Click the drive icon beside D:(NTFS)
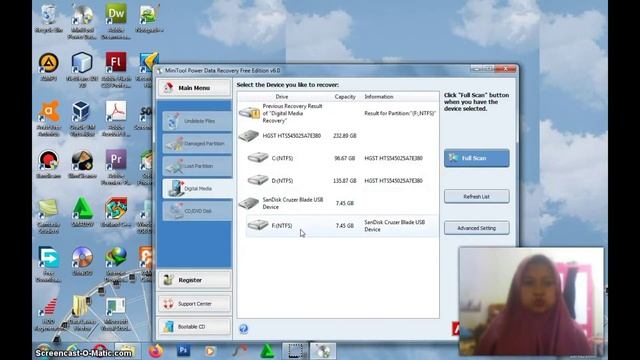The width and height of the screenshot is (640, 360). click(258, 180)
